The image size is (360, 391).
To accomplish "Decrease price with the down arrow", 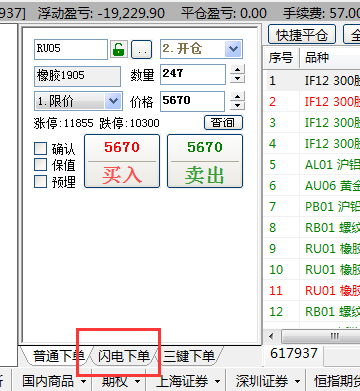I will tap(237, 105).
